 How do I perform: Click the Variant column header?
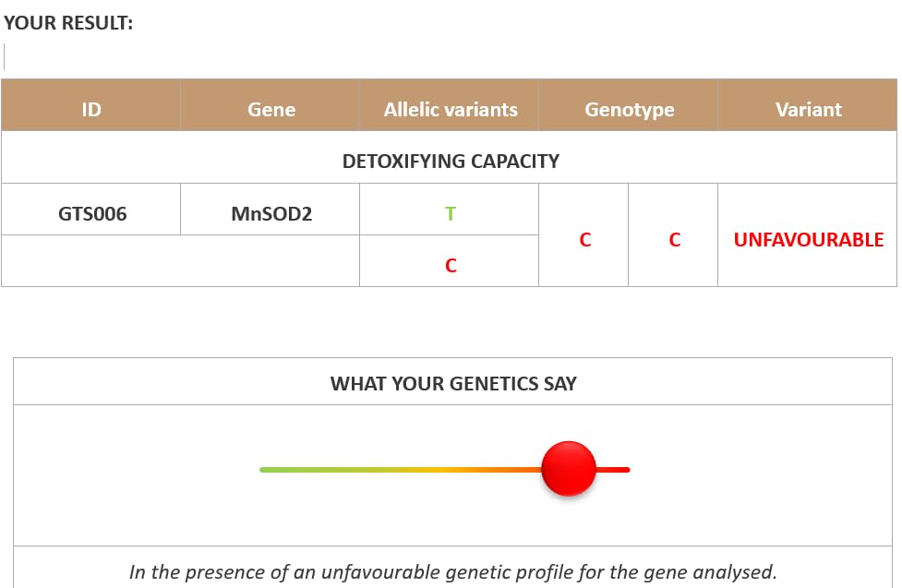(808, 110)
